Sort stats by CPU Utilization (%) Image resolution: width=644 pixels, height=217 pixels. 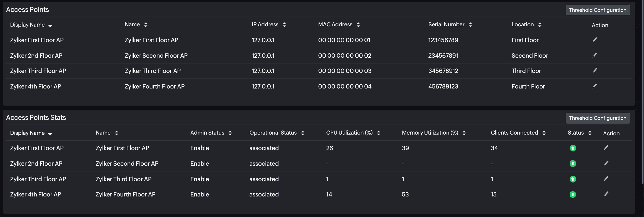[378, 133]
